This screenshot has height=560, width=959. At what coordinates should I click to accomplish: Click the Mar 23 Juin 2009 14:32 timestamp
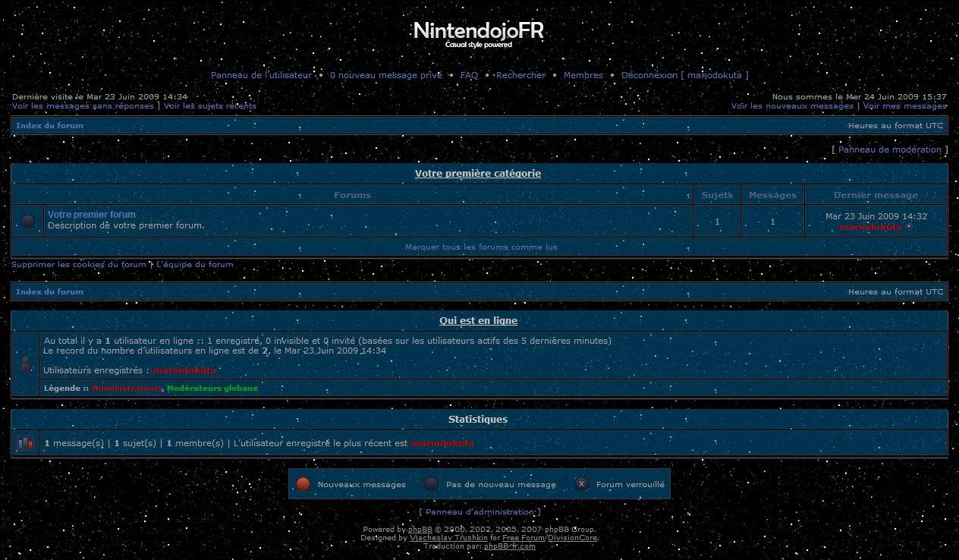point(876,216)
